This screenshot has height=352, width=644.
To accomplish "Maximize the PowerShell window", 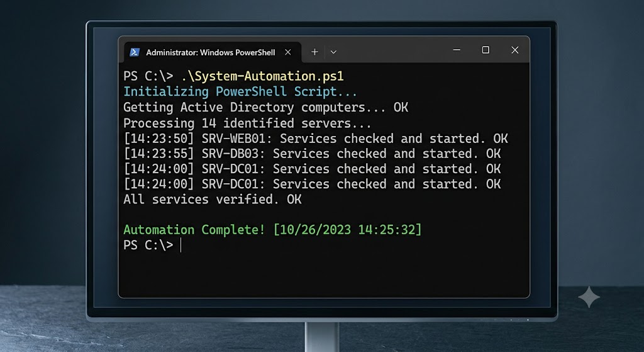I will 486,50.
